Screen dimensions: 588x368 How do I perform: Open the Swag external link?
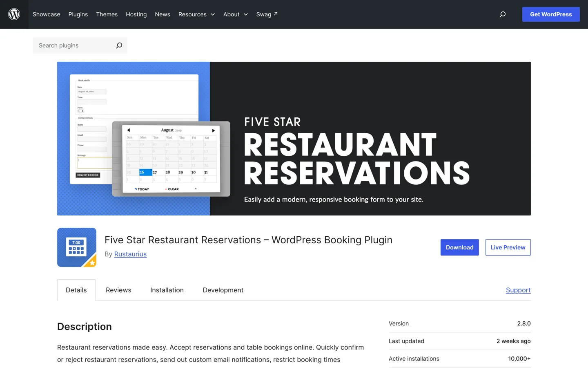pyautogui.click(x=267, y=14)
